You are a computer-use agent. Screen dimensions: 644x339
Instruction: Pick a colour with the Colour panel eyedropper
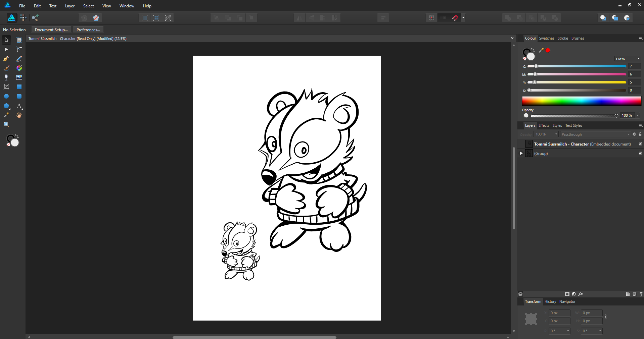point(541,50)
